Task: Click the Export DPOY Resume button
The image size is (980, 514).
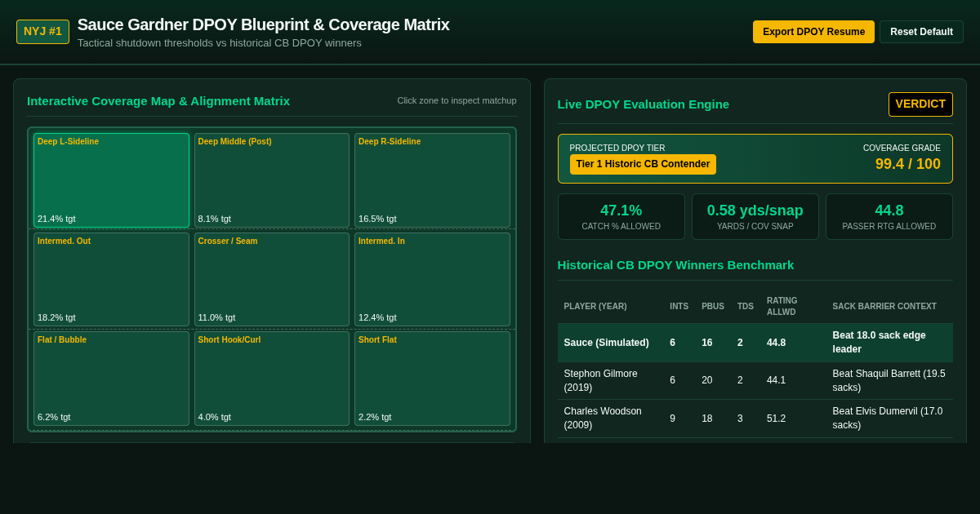Action: point(813,32)
